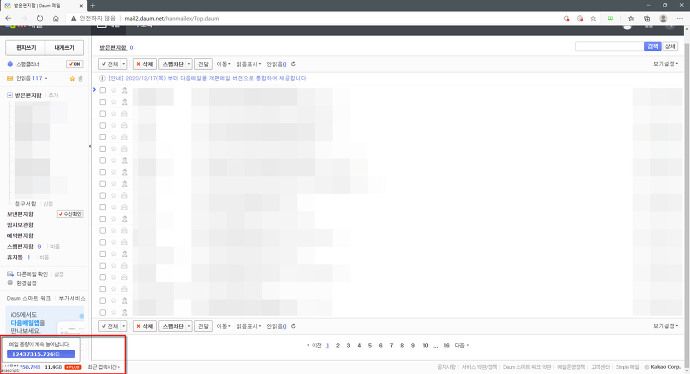Viewport: 690px width, 374px height.
Task: Click the blue 검색 search button
Action: [652, 46]
